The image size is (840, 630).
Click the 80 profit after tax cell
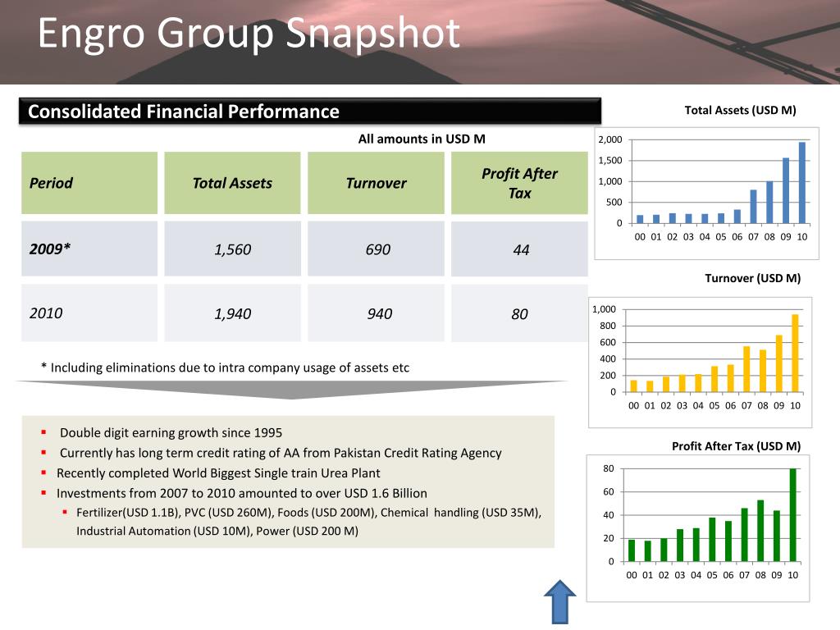tap(519, 313)
